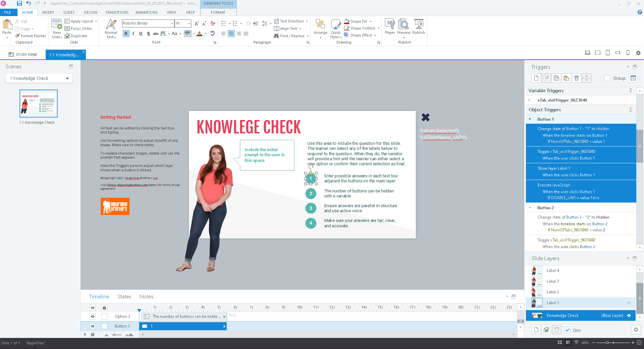Switch to the States panel tab
The image size is (644, 349).
(x=124, y=297)
